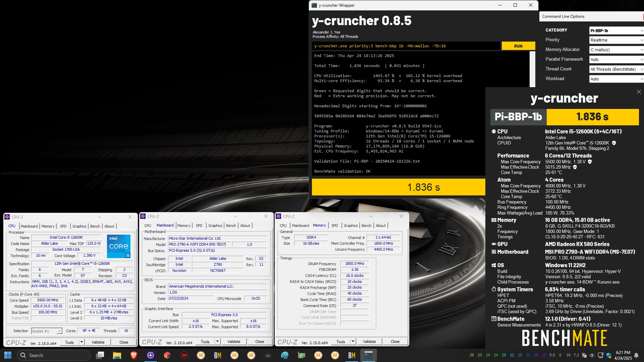Launch Brave browser from the taskbar

click(x=133, y=355)
